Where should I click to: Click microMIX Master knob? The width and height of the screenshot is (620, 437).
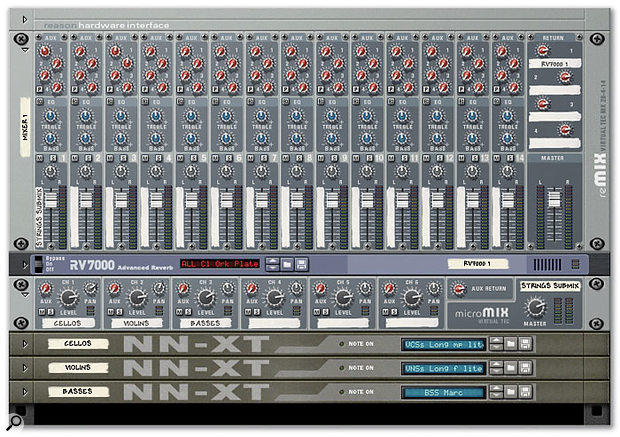point(535,307)
